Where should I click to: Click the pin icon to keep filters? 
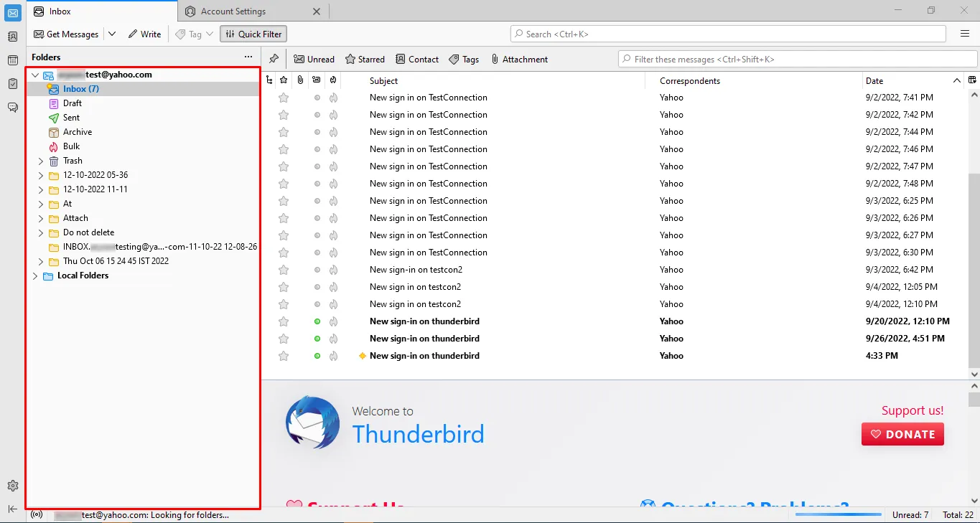click(x=274, y=59)
